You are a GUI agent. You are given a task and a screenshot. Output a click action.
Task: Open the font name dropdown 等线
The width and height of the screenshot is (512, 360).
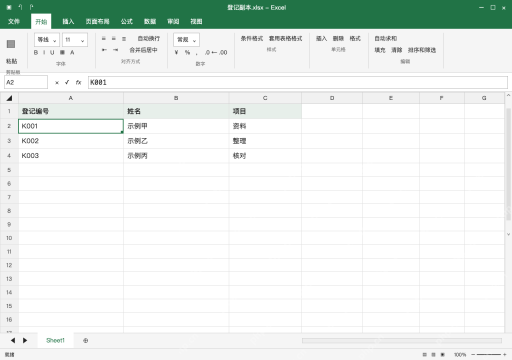click(47, 40)
